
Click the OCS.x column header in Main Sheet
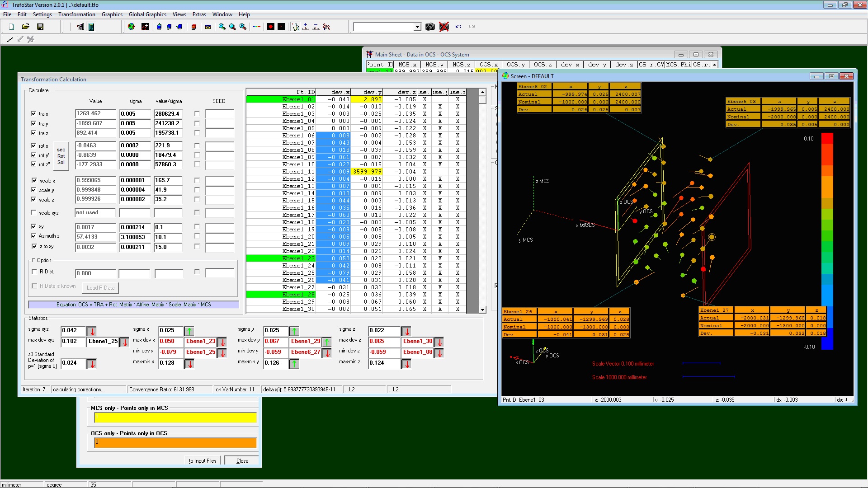point(489,65)
